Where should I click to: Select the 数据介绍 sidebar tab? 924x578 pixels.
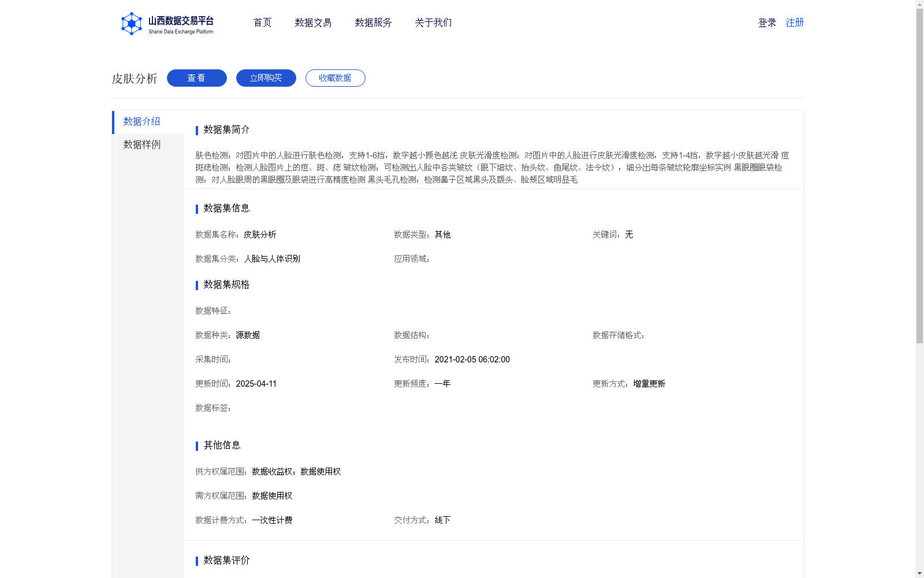pyautogui.click(x=148, y=122)
